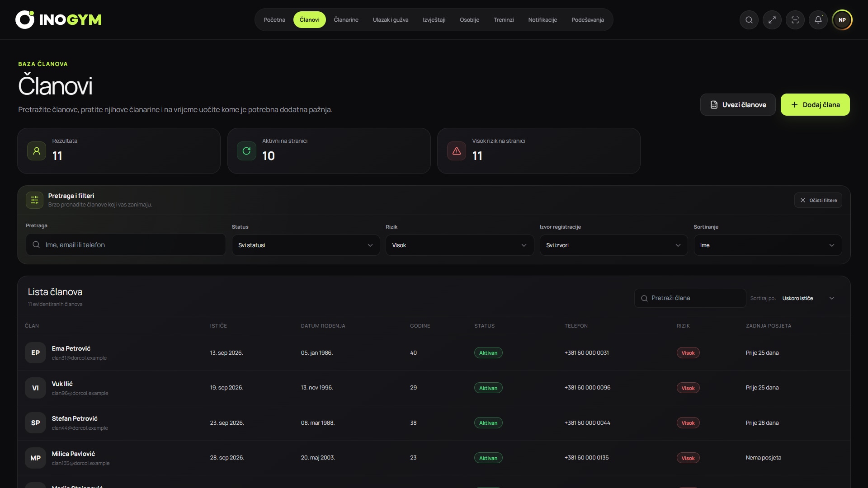Open Sortiraj po dropdown showing Uskoro ističe
868x488 pixels.
point(808,298)
